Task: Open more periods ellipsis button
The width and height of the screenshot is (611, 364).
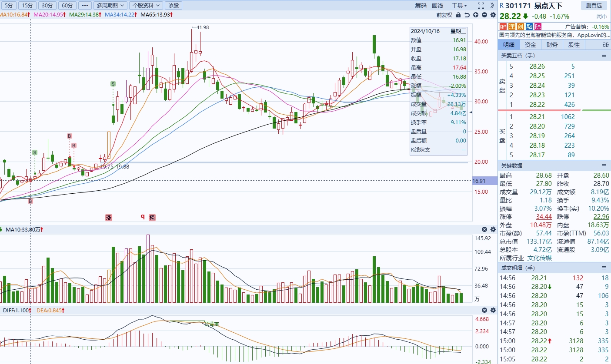Action: pos(84,6)
